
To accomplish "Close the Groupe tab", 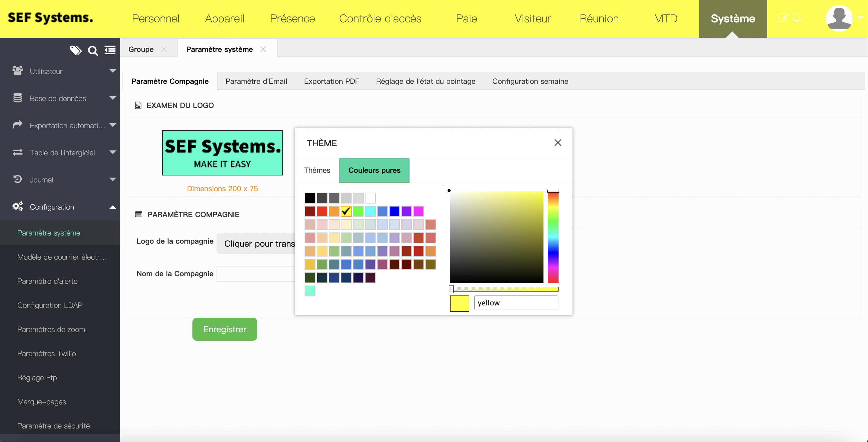I will 164,49.
